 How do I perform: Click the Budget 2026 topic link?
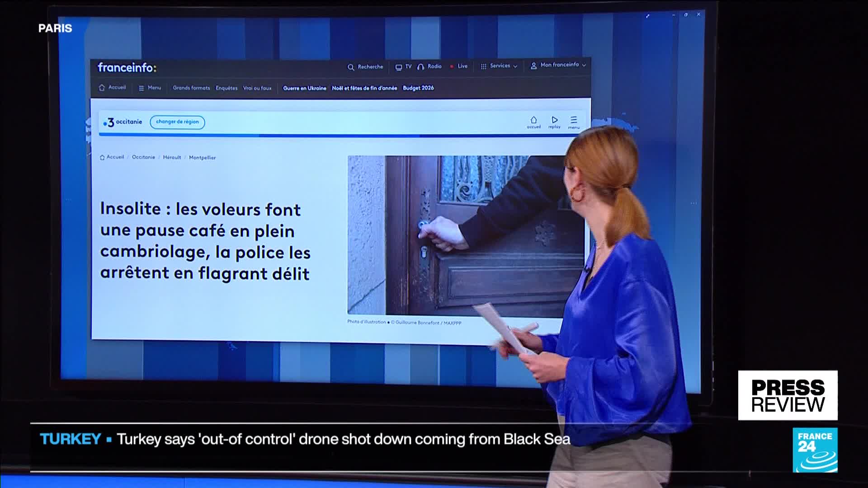tap(418, 88)
